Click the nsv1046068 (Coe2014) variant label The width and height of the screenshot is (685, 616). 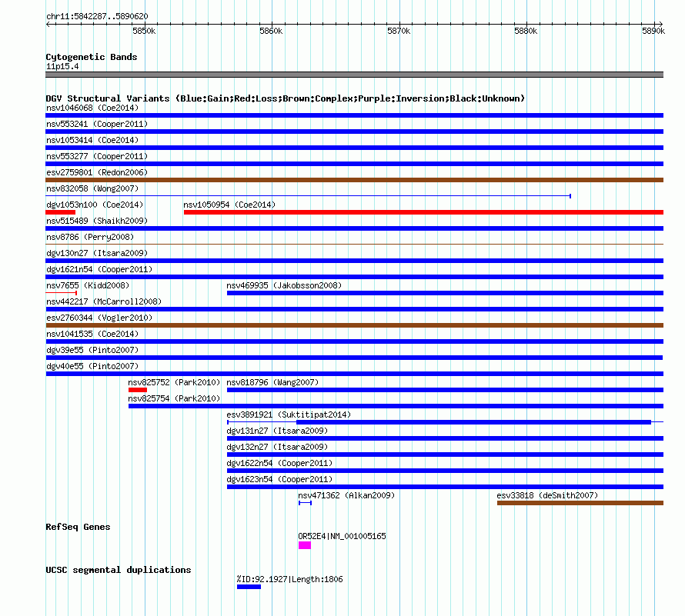(x=92, y=108)
